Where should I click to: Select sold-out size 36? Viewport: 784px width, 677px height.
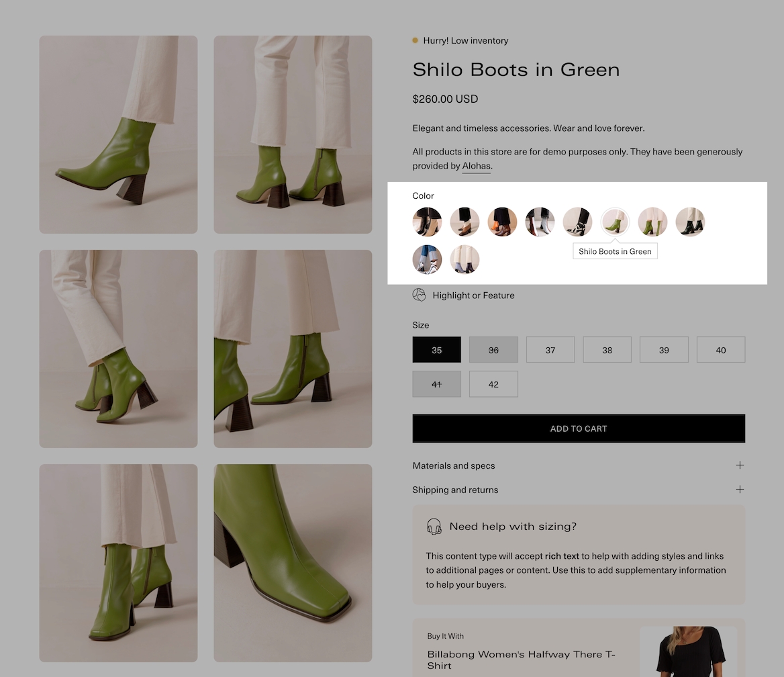(493, 350)
